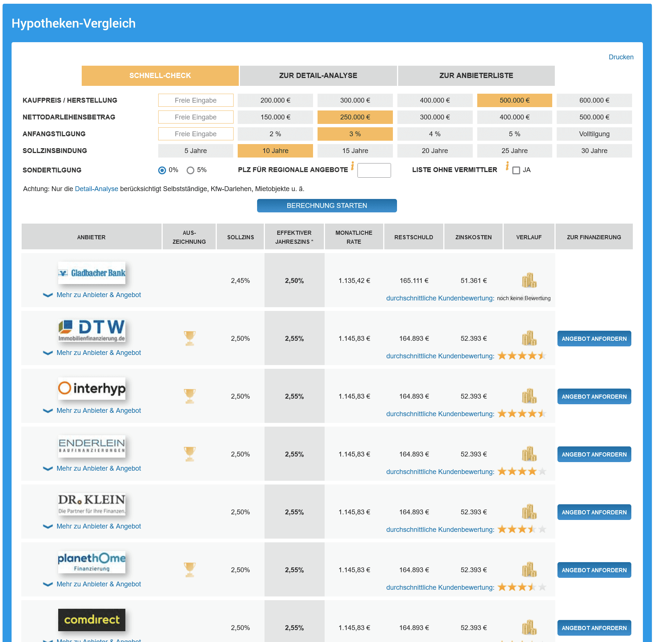
Task: Select Nettodarlehensbetrag 300.000 € option
Action: [435, 117]
